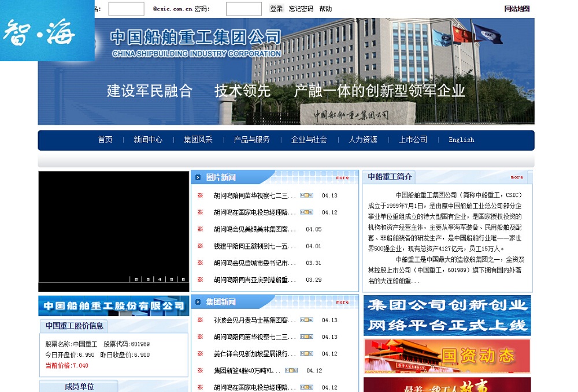Switch to the English site version
Image resolution: width=578 pixels, height=392 pixels.
[x=461, y=140]
